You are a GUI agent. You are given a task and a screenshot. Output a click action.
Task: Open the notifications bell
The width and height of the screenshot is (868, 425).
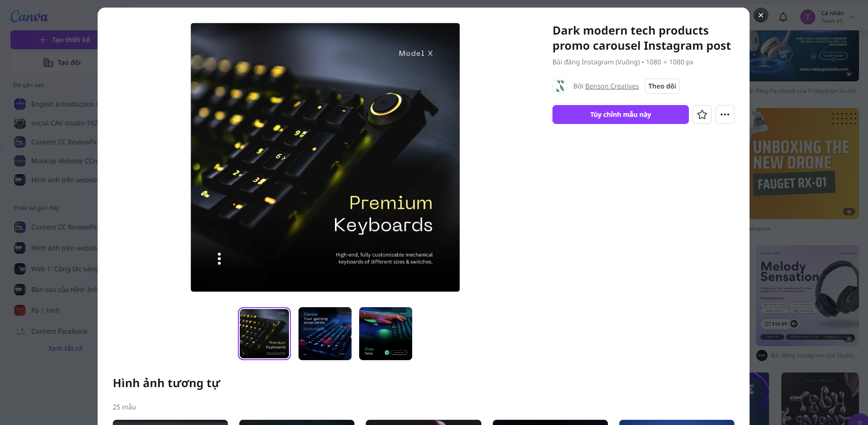(x=783, y=18)
